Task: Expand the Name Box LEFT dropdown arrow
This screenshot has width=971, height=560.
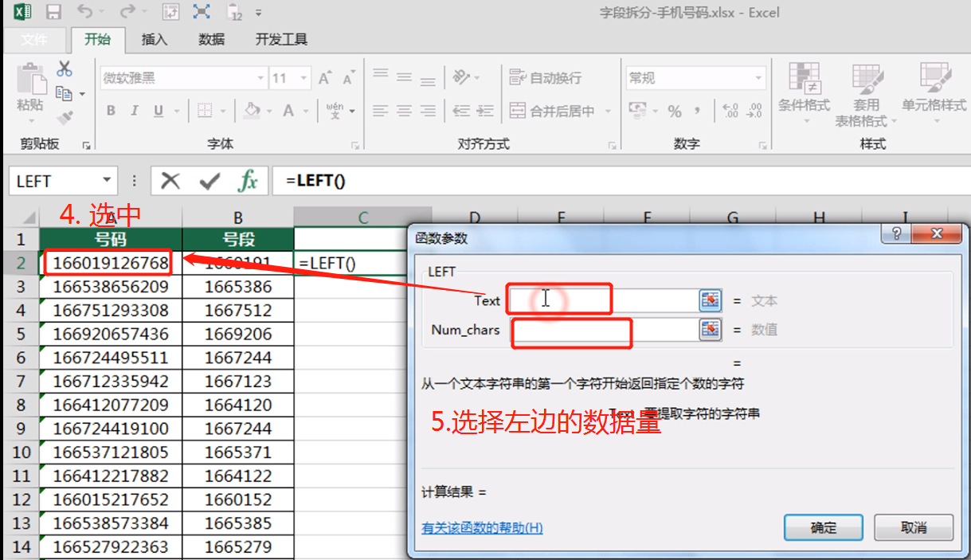Action: pos(107,181)
